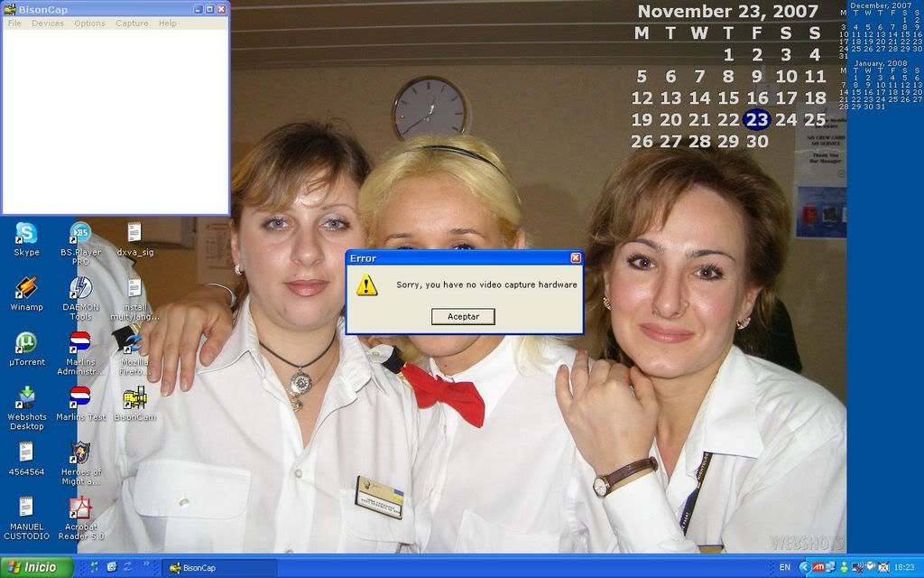Open the File menu in BisonCap
Viewport: 924px width, 578px height.
click(x=14, y=23)
